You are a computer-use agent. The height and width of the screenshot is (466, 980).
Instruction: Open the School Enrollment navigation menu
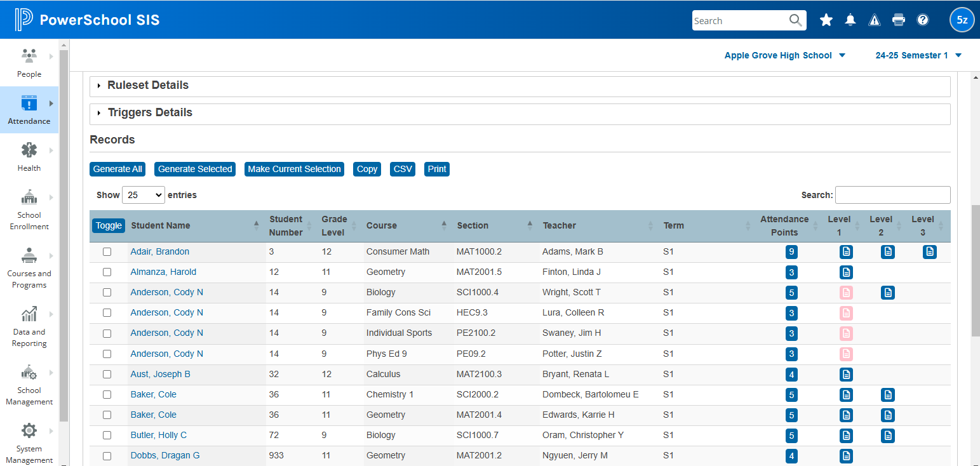[x=29, y=210]
